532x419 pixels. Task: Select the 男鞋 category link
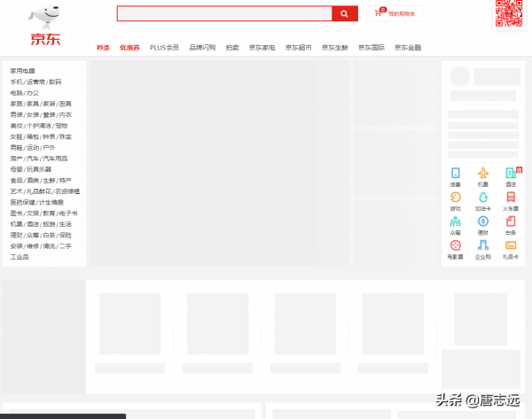(16, 147)
